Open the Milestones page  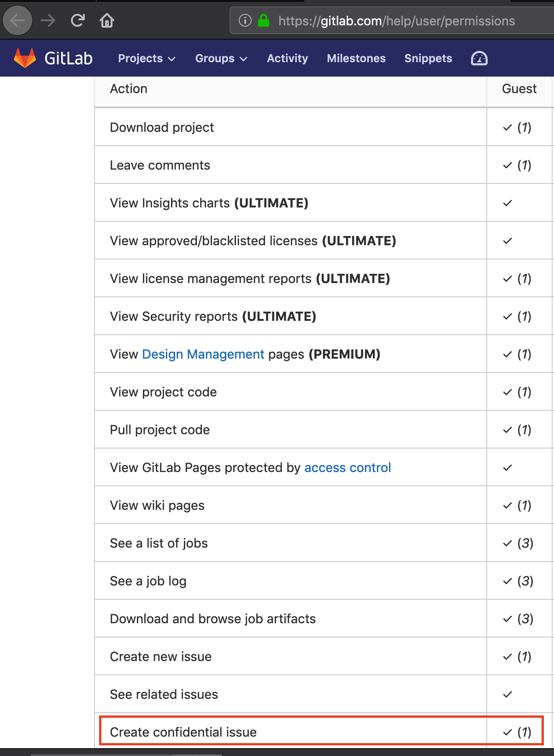point(356,59)
